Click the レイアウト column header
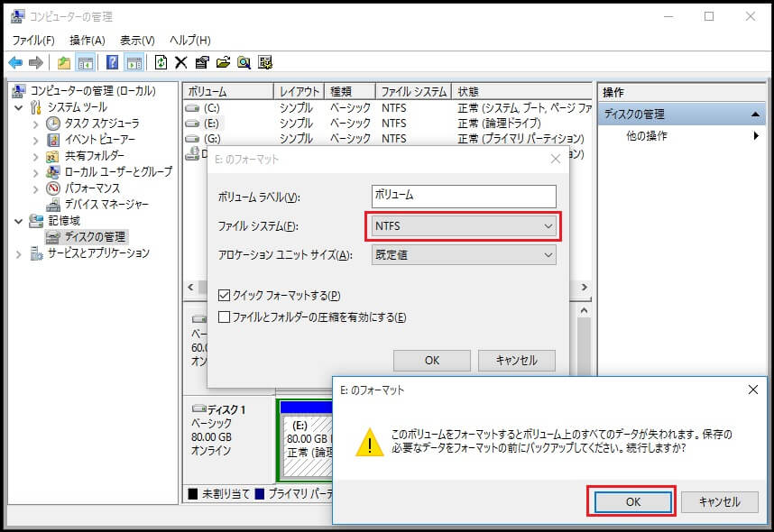Viewport: 774px width, 532px height. pos(299,91)
